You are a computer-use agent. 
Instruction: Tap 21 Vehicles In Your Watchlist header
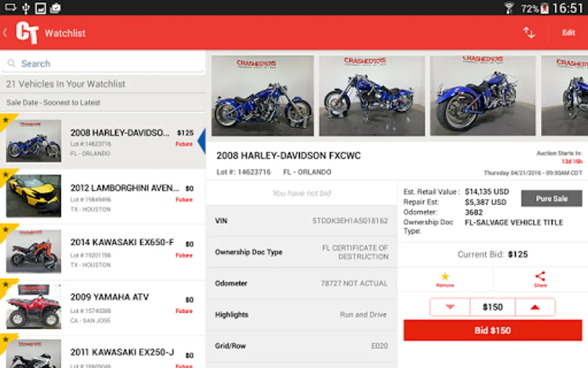click(x=66, y=84)
